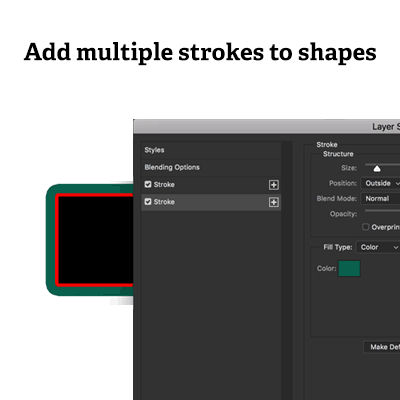Click the Make Default button
The height and width of the screenshot is (400, 400).
click(382, 347)
